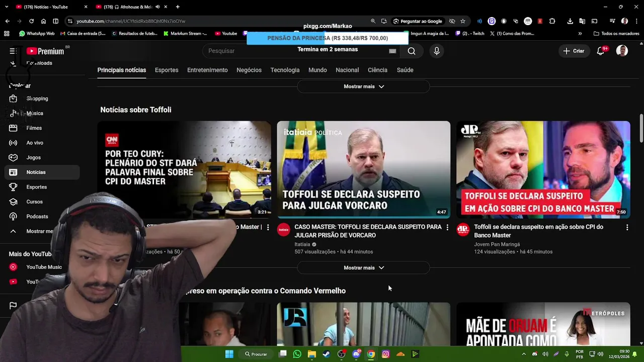Open Podcasts in the sidebar
644x362 pixels.
(x=42, y=216)
